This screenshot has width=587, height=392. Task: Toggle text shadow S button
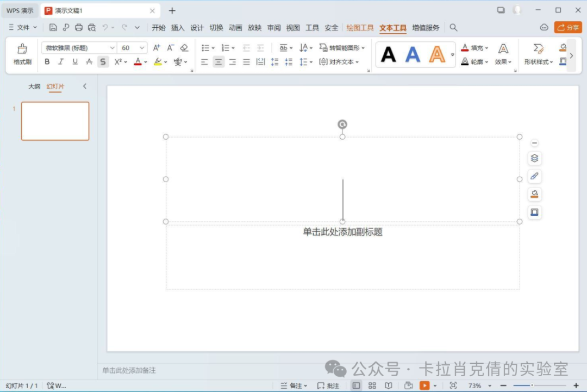tap(103, 62)
